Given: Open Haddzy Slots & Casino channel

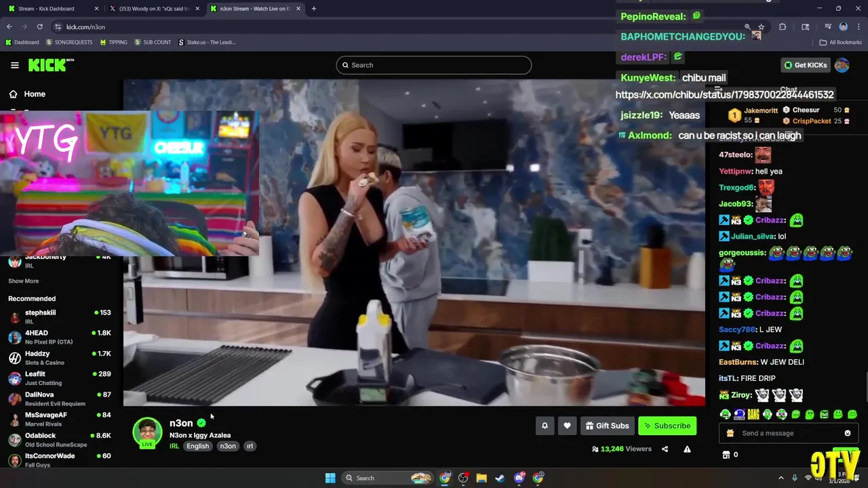Looking at the screenshot, I should pos(60,357).
